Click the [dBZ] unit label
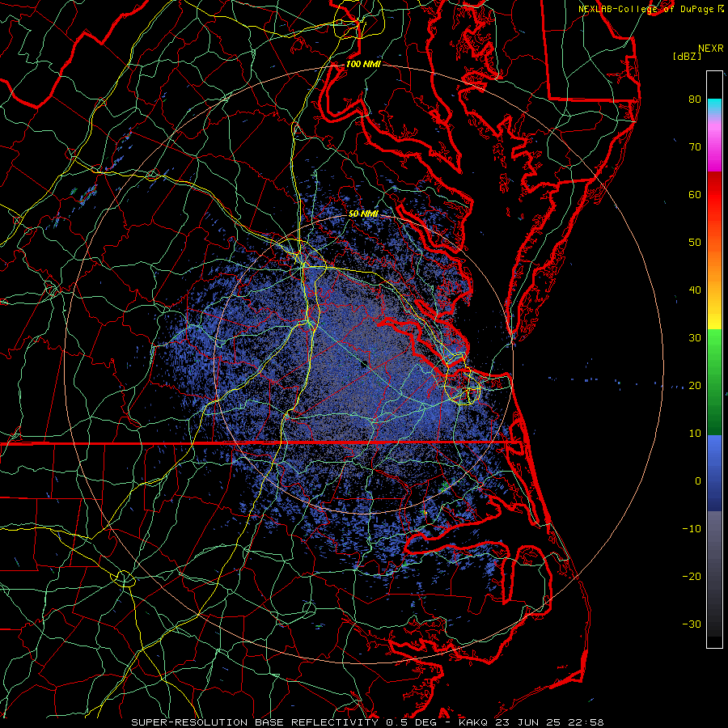This screenshot has height=728, width=728. (687, 56)
